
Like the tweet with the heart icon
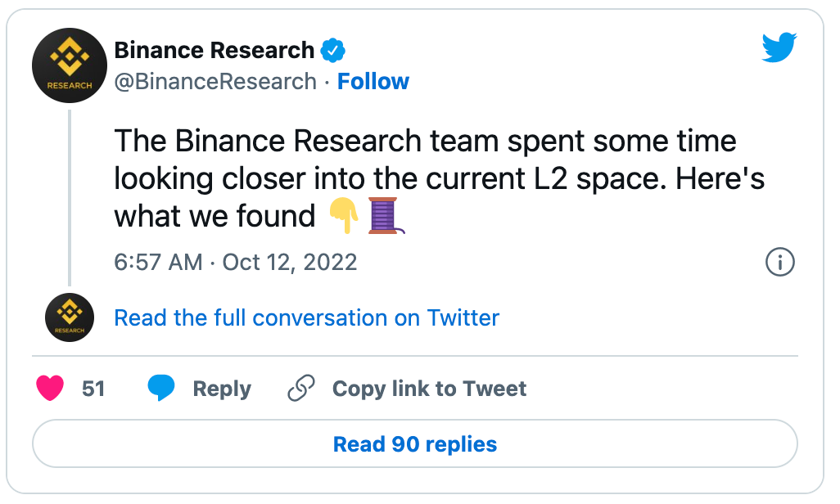(51, 389)
